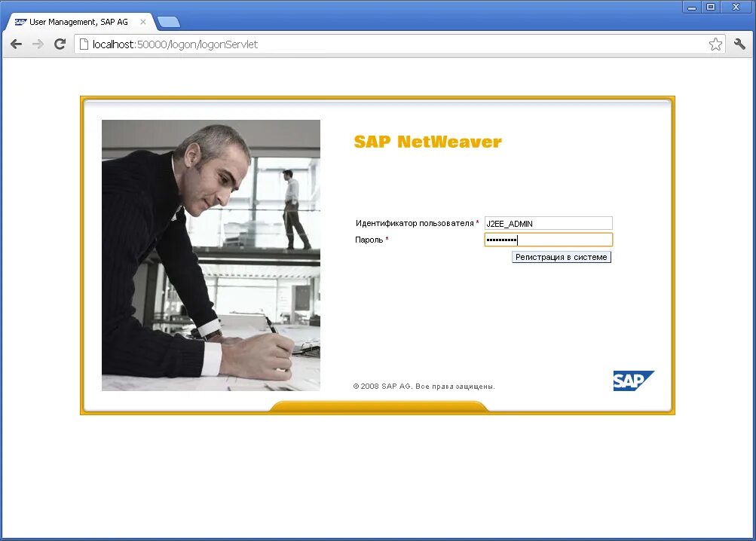Click the browser forward arrow
756x541 pixels.
point(38,44)
